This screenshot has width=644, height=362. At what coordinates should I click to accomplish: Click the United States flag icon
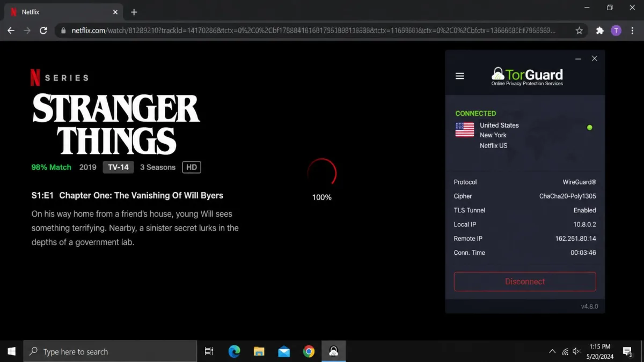click(465, 130)
